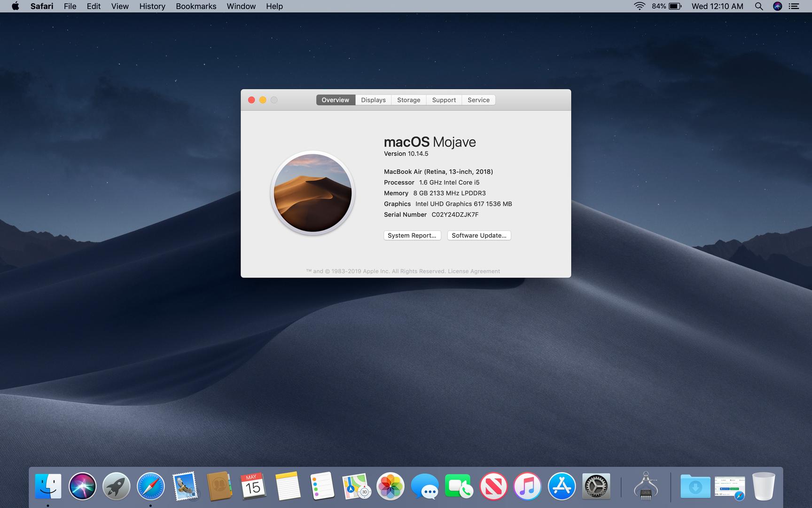Open the Photos app in Dock
This screenshot has height=508, width=812.
(390, 486)
